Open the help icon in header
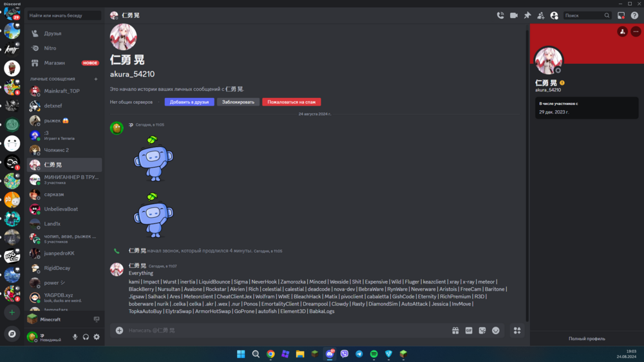This screenshot has width=644, height=362. pos(634,15)
